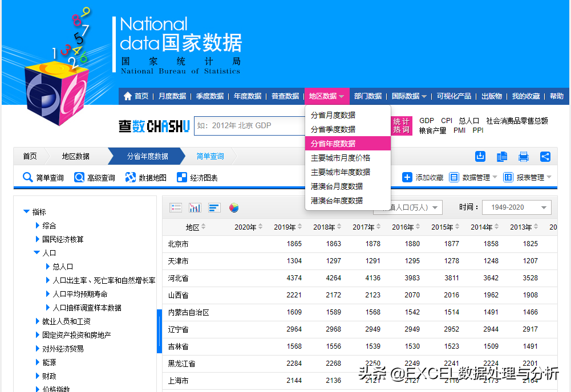The width and height of the screenshot is (571, 392).
Task: Open 报表管理 dropdown menu
Action: point(527,177)
